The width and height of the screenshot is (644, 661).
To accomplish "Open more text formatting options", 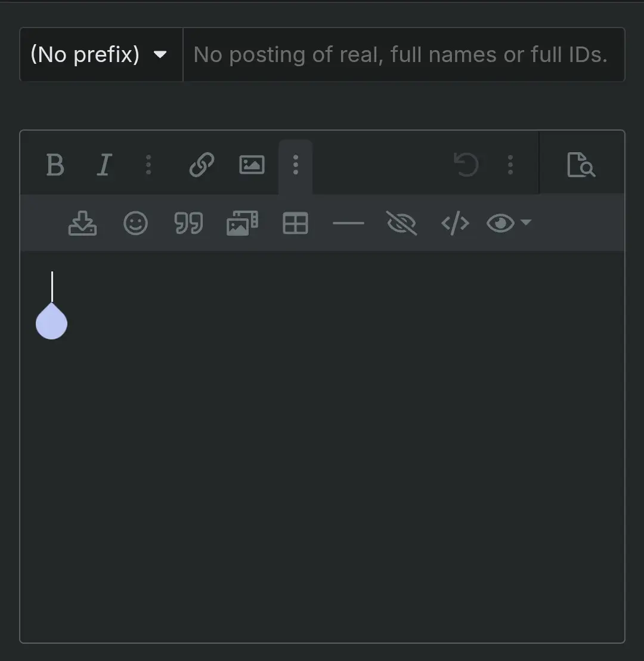I will click(x=148, y=165).
